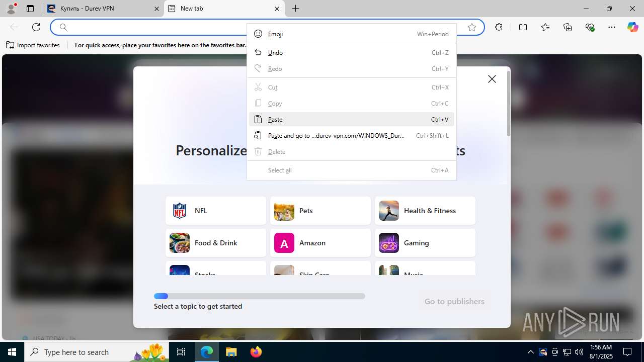The image size is (644, 362).
Task: Toggle split screen icon
Action: point(523,27)
